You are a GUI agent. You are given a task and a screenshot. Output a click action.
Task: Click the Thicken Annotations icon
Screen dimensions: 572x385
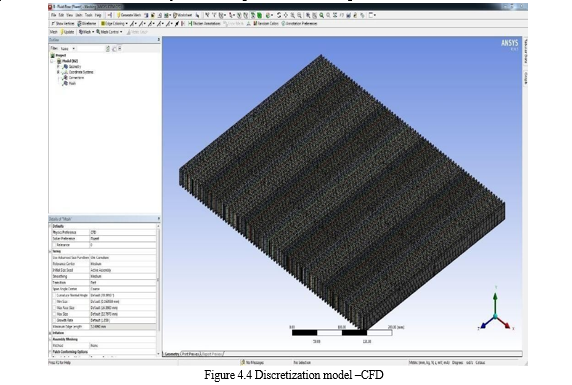190,23
